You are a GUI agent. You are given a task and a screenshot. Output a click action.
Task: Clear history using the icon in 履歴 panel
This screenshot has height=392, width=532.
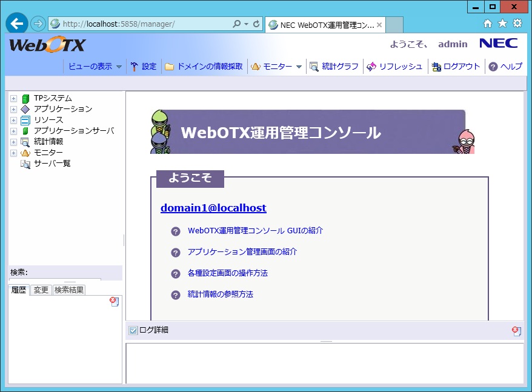pos(115,302)
